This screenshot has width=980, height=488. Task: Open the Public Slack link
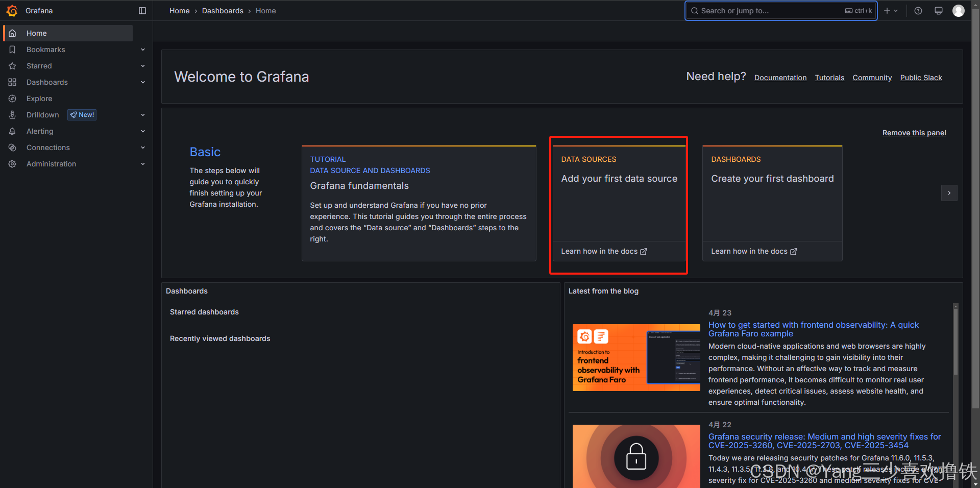click(x=921, y=78)
